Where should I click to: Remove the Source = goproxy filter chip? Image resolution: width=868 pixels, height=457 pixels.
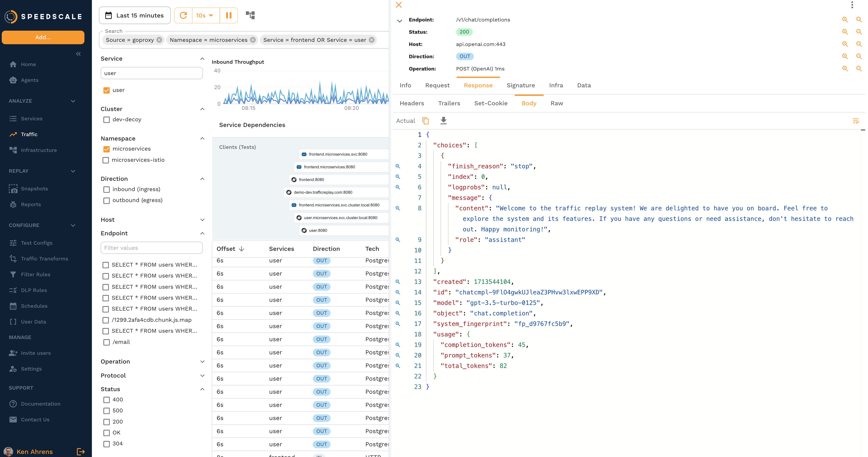[159, 40]
